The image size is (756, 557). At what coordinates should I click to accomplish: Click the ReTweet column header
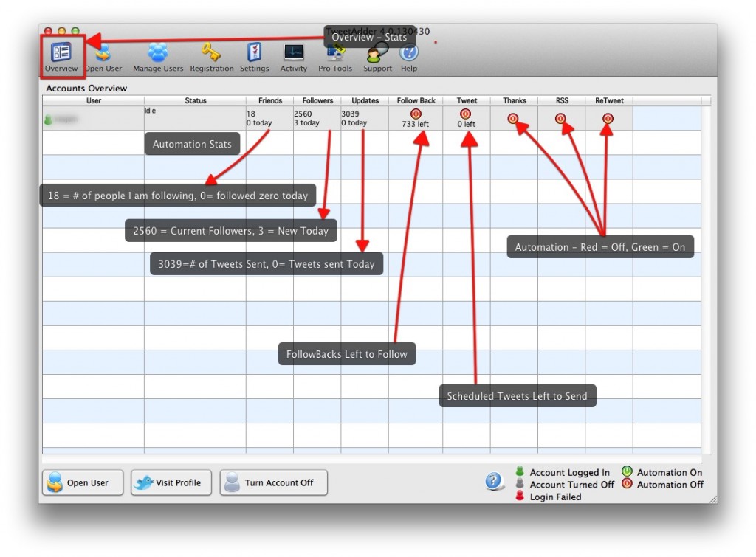[609, 101]
